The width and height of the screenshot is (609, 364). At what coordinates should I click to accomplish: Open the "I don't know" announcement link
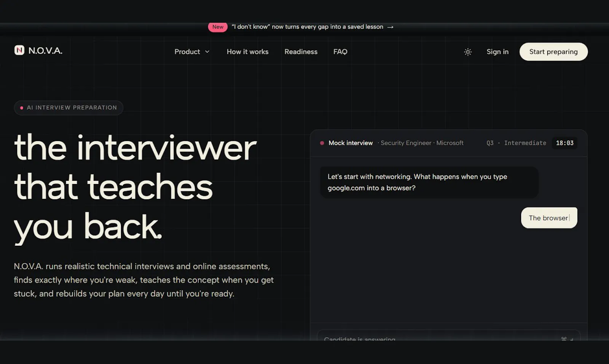(x=308, y=27)
